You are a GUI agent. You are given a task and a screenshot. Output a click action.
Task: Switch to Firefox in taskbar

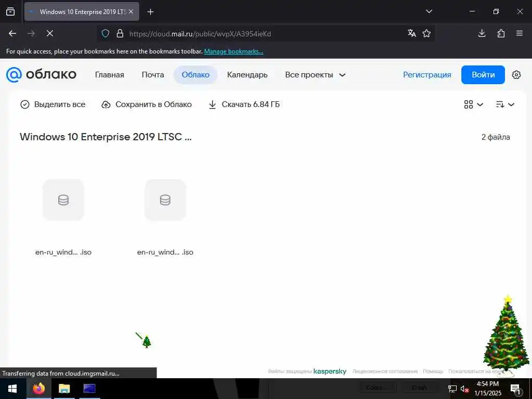pyautogui.click(x=39, y=389)
